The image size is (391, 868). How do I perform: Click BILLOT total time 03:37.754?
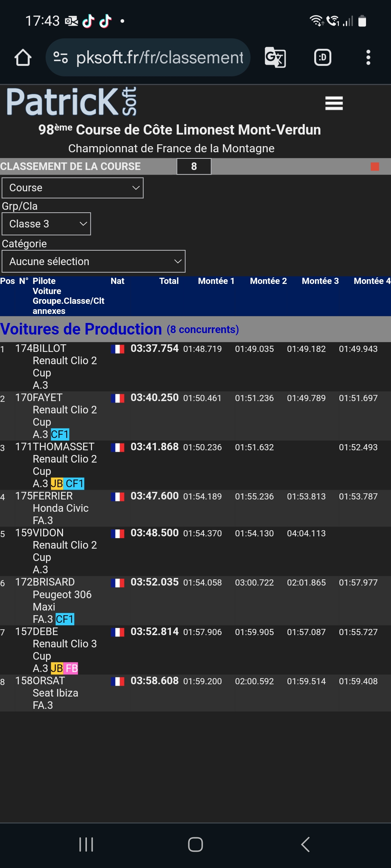click(155, 348)
